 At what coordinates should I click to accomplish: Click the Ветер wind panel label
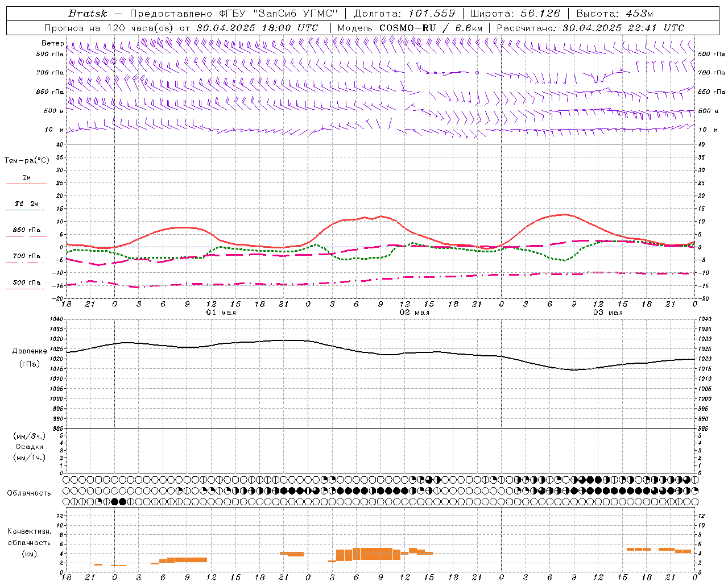(52, 43)
